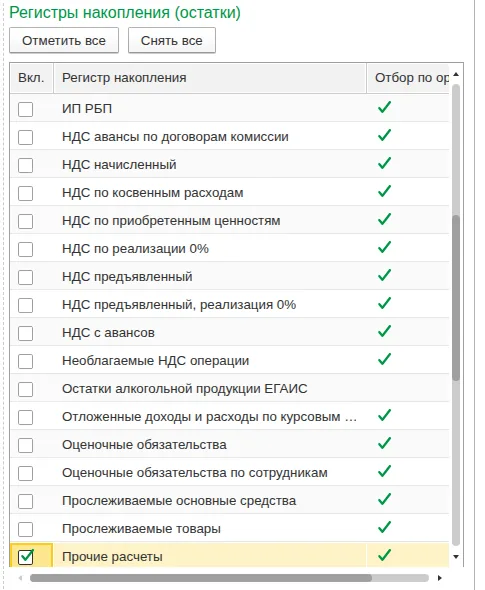Select the 'НДС с авансов' row text
This screenshot has width=485, height=590.
point(108,333)
